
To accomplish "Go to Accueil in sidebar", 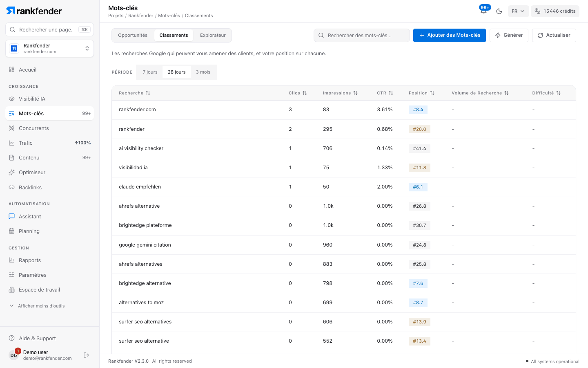I will click(x=49, y=70).
